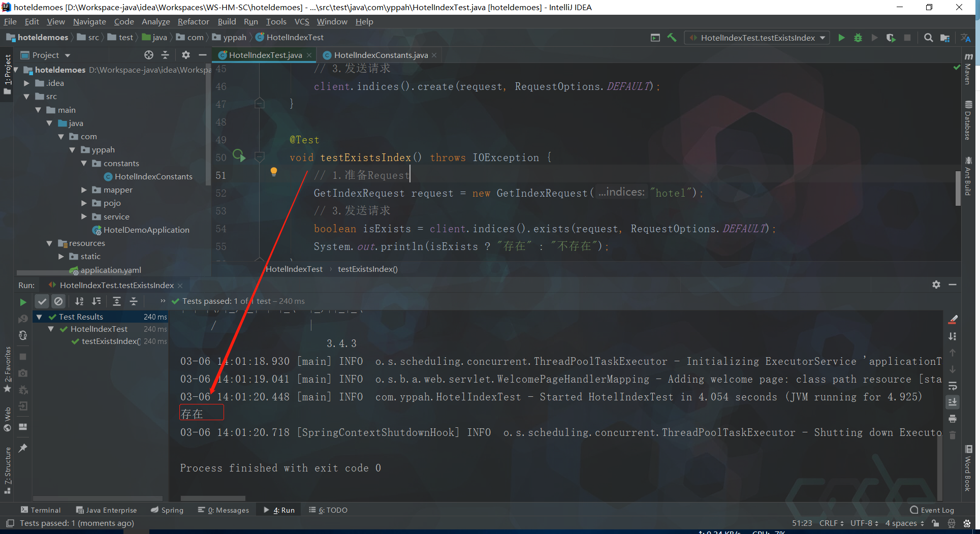
Task: Toggle read-only lock in status bar
Action: (x=935, y=523)
